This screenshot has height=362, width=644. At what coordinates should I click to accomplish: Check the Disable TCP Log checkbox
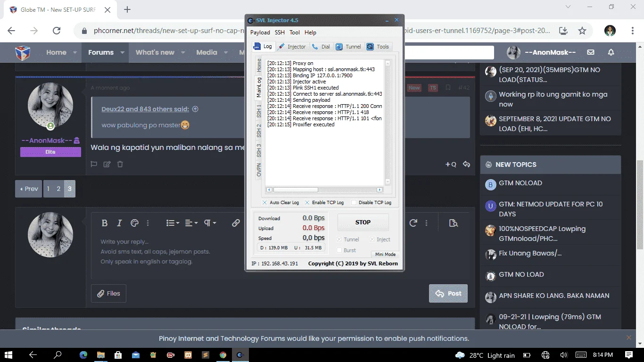point(354,203)
